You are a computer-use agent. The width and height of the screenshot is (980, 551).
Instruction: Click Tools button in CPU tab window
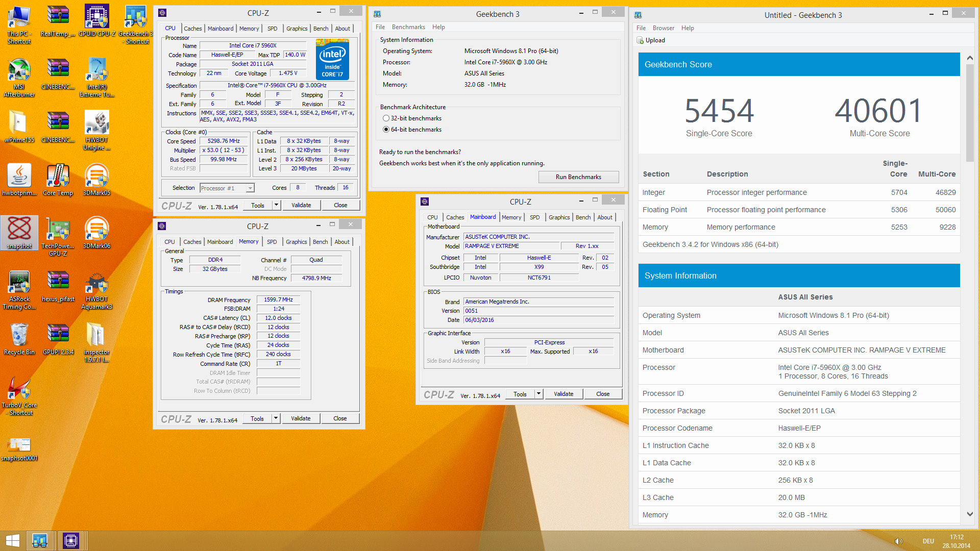(257, 205)
